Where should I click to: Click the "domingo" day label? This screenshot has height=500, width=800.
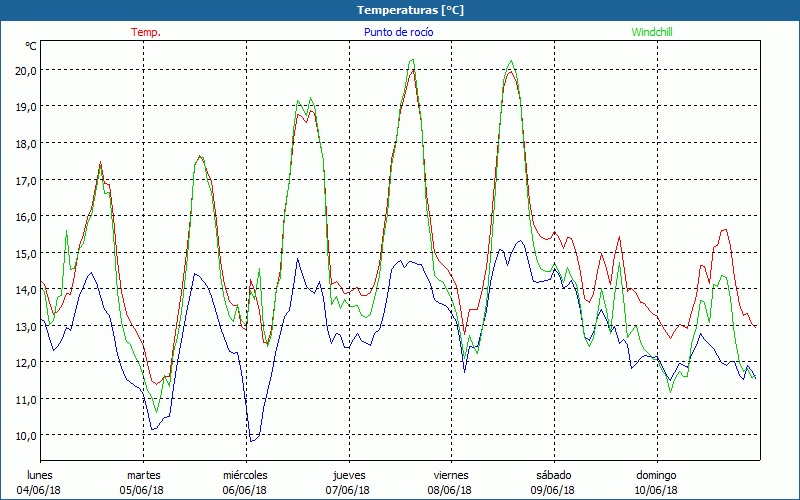tap(656, 475)
